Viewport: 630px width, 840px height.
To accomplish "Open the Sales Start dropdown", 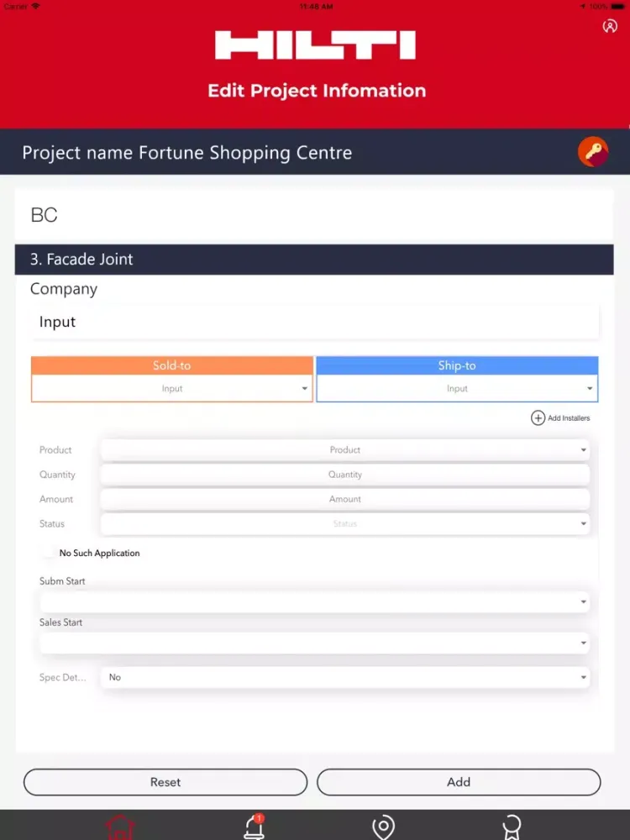I will tap(314, 643).
